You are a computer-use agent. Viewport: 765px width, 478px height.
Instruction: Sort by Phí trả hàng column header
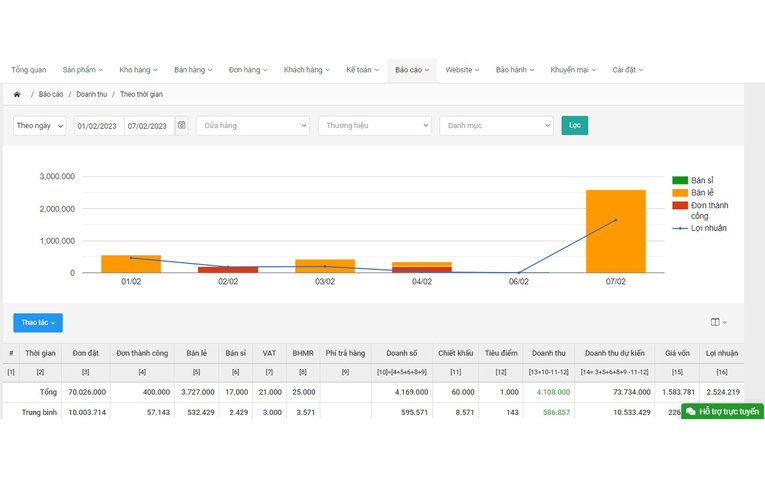click(345, 353)
